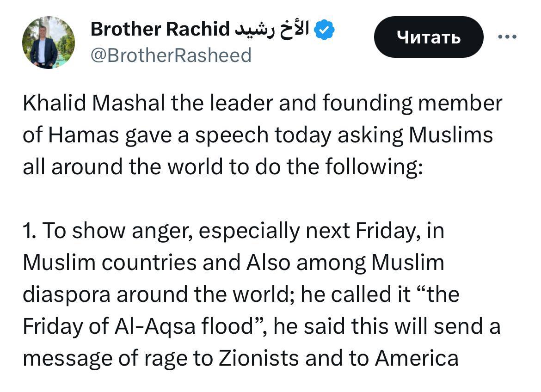
Task: Click the word diaspora in the tweet
Action: coord(66,294)
